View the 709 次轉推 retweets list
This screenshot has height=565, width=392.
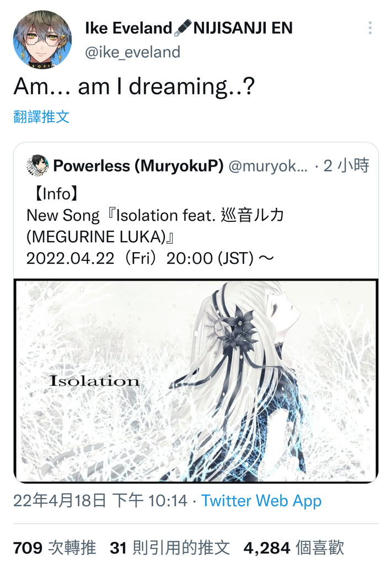point(55,548)
